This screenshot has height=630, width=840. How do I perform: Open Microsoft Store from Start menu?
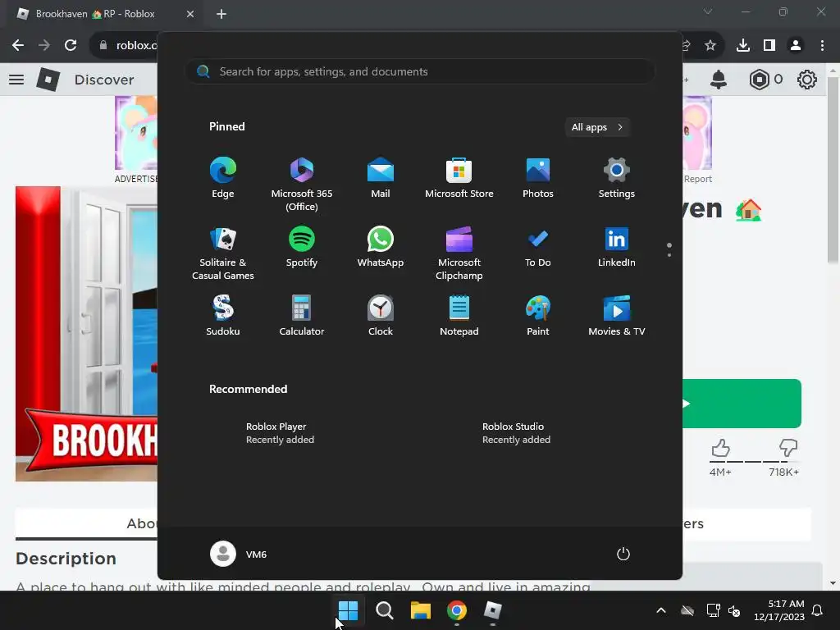[459, 178]
